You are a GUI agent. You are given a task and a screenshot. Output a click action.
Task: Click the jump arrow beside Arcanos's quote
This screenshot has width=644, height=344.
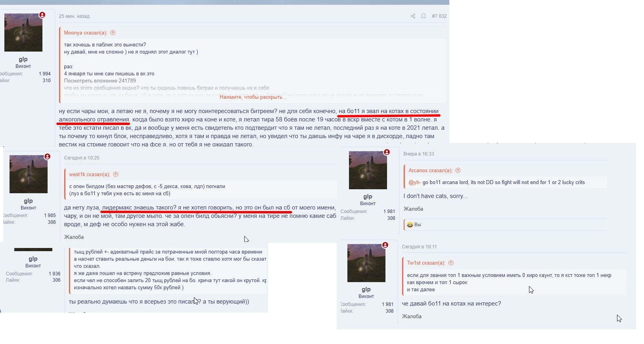click(458, 171)
